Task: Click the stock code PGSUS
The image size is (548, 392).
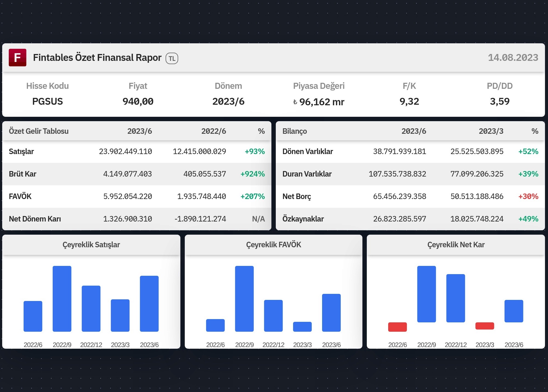Action: pyautogui.click(x=47, y=101)
